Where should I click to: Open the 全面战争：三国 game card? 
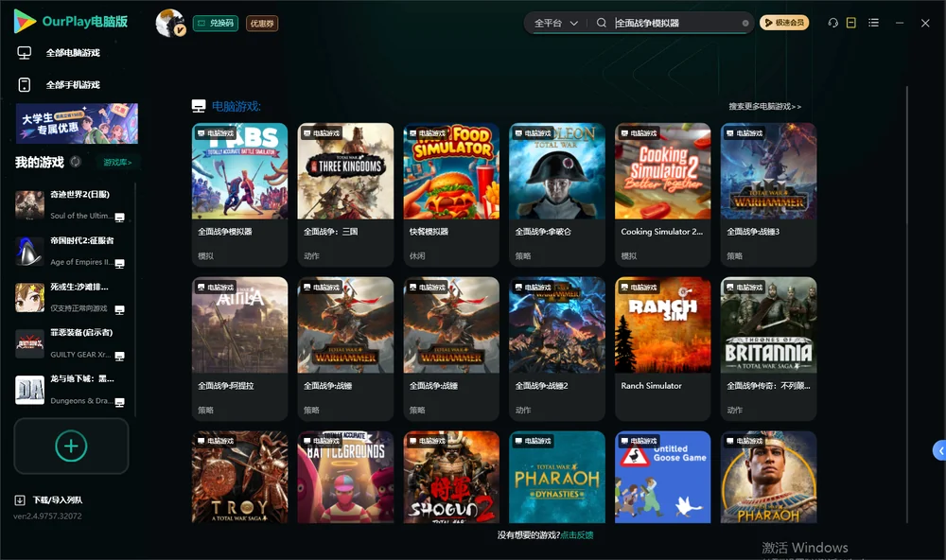point(345,194)
